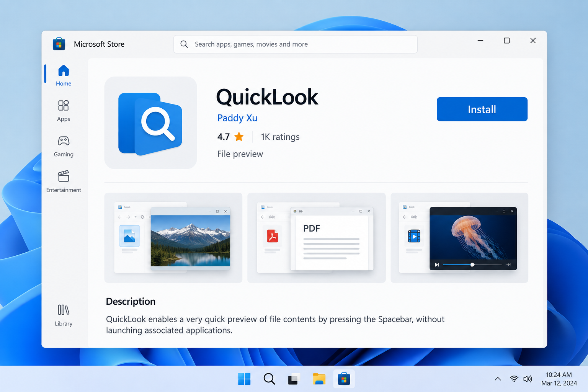Go to the Gaming section
This screenshot has height=392, width=588.
pos(64,146)
